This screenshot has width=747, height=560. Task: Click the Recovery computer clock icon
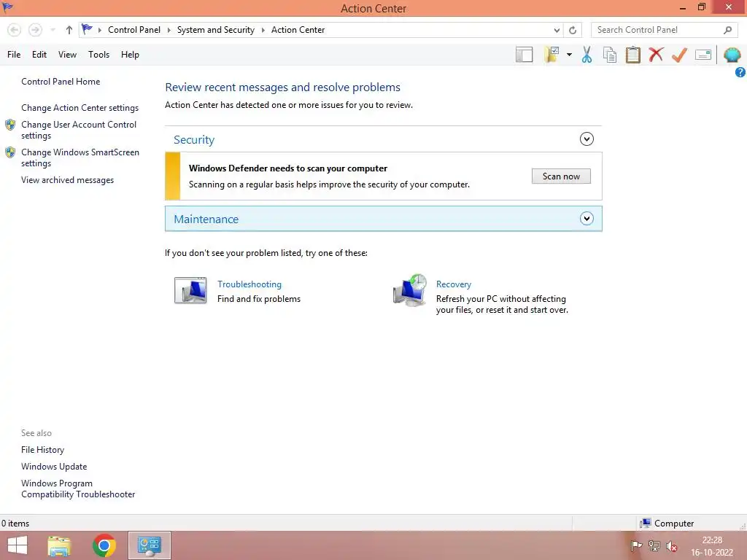(x=410, y=290)
